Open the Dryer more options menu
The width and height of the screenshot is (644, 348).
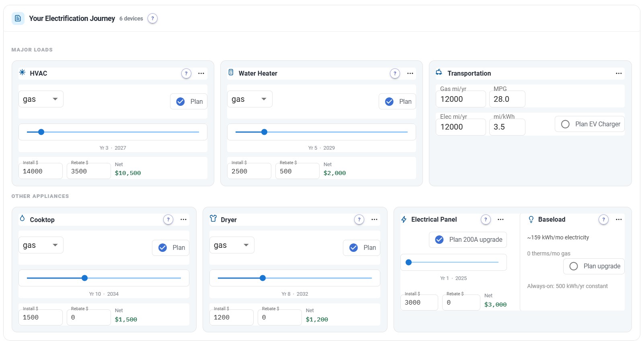(375, 220)
